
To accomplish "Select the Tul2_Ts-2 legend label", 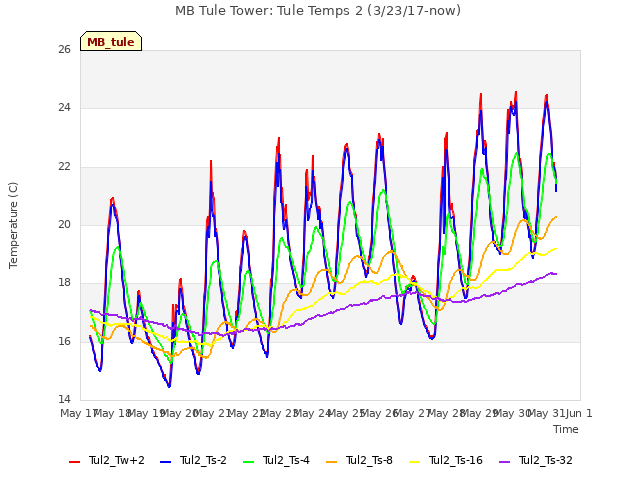I will coord(203,460).
